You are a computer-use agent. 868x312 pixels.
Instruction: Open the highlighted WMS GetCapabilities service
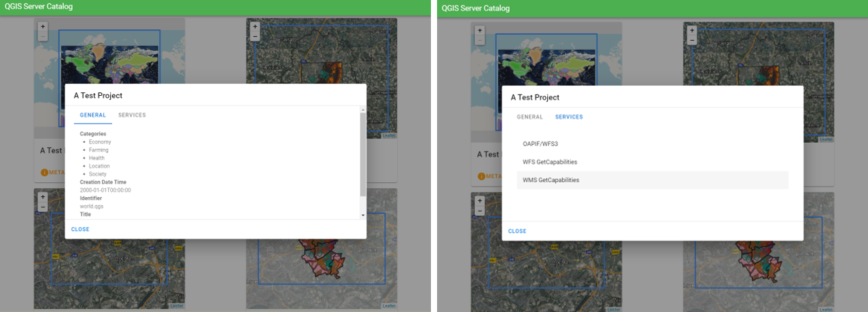tap(551, 180)
